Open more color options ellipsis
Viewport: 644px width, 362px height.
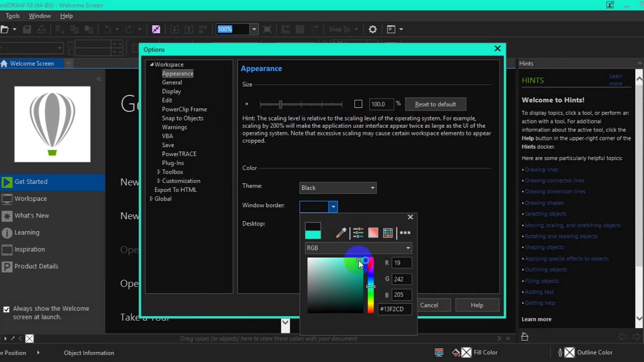(x=405, y=232)
